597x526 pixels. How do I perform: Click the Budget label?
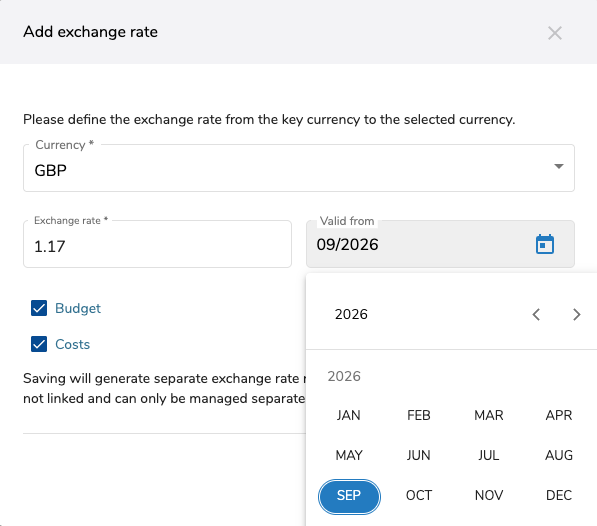(x=78, y=308)
